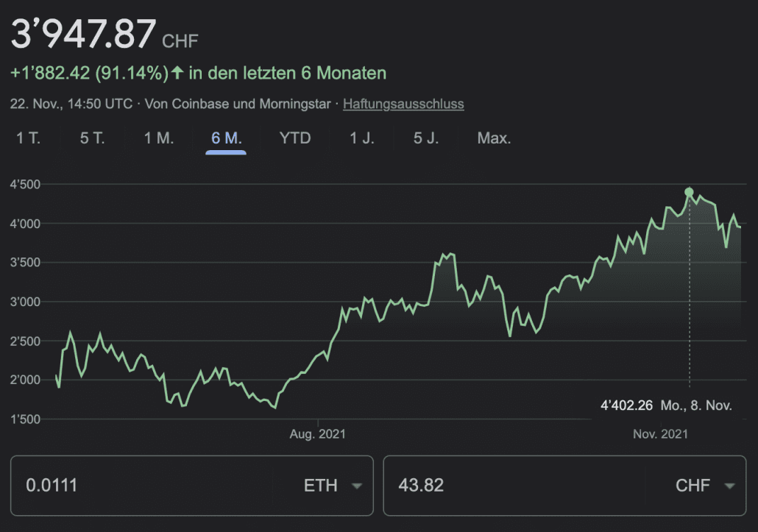Select the 5 T. range tab
This screenshot has width=758, height=532.
point(93,138)
